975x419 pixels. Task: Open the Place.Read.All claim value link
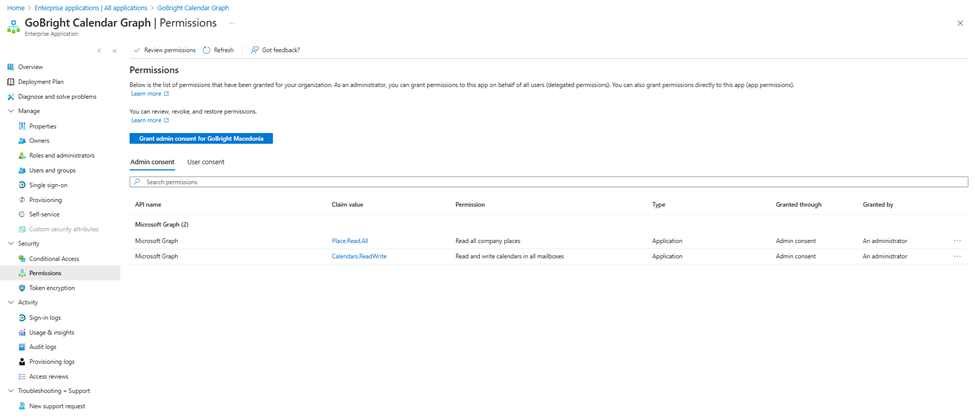click(x=350, y=241)
